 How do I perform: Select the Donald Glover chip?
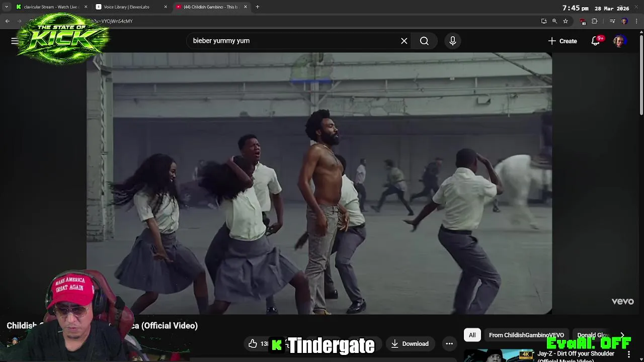coord(593,335)
